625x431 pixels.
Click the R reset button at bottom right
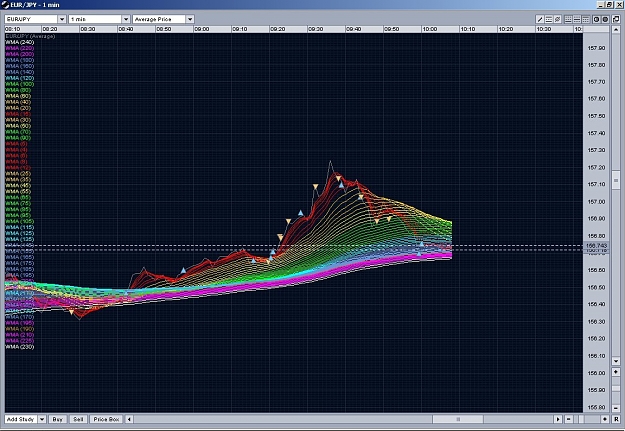pos(616,419)
